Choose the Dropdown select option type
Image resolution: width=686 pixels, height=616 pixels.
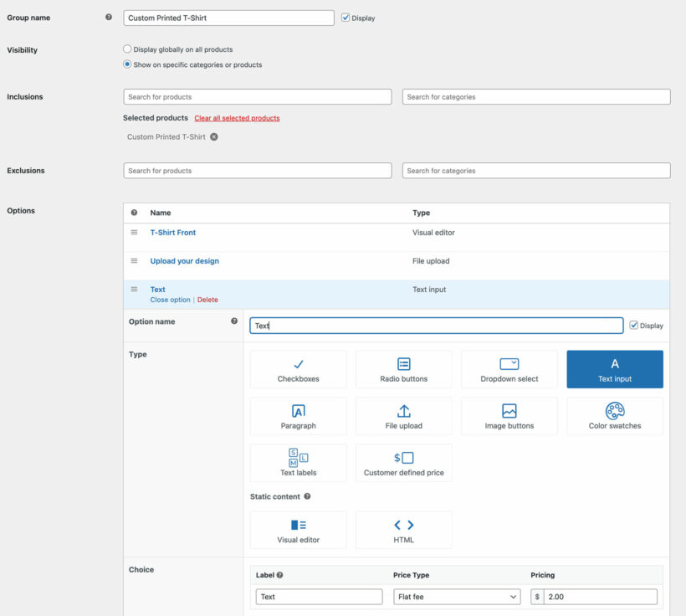[509, 369]
